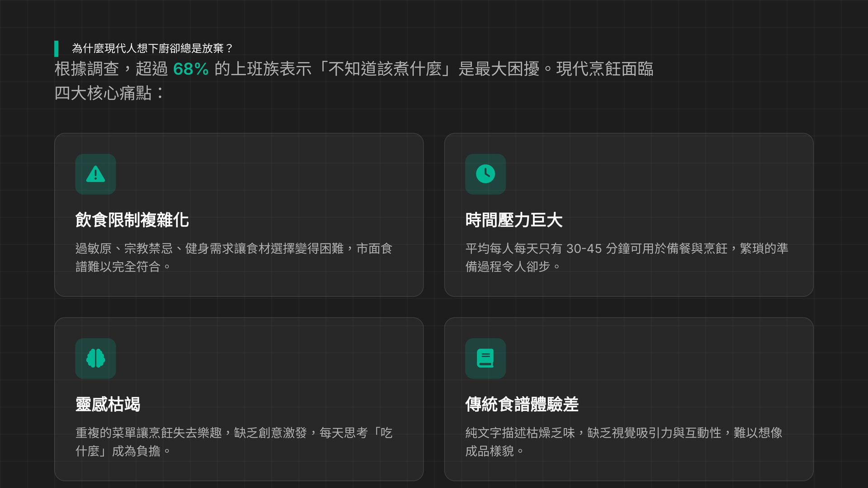The image size is (868, 488).
Task: Click empty area of dietary restrictions card
Action: point(294,181)
